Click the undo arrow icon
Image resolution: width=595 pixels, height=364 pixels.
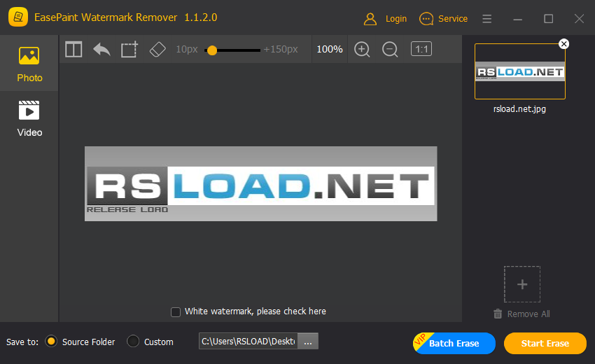click(x=101, y=49)
